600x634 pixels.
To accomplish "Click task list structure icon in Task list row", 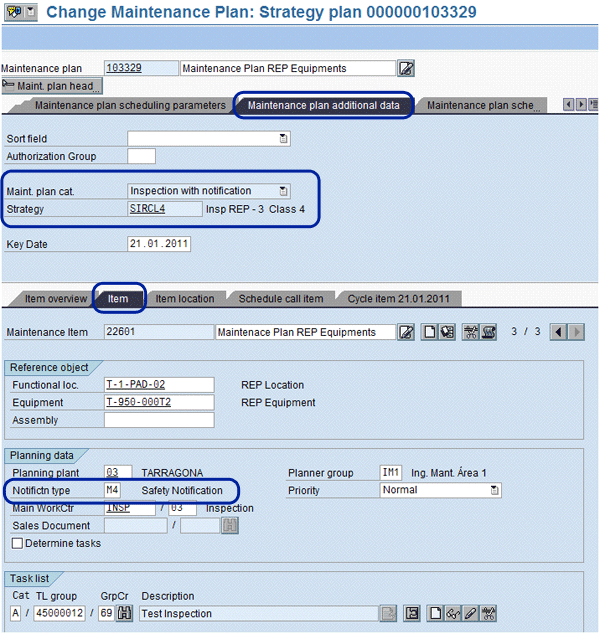I will (412, 613).
